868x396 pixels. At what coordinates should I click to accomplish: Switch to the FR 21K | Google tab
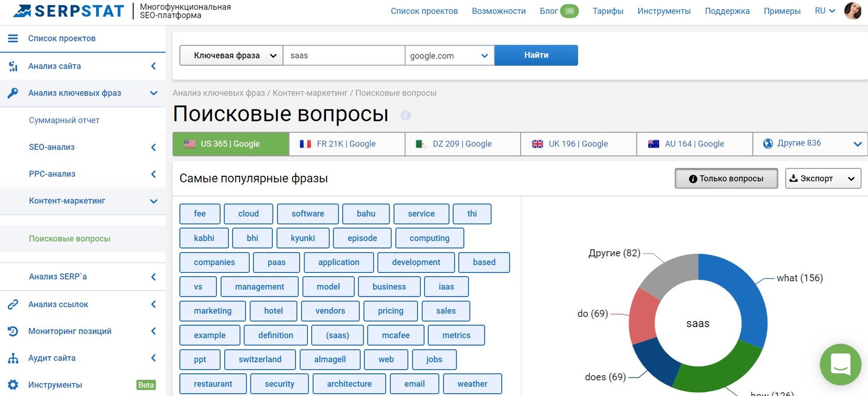pos(347,144)
